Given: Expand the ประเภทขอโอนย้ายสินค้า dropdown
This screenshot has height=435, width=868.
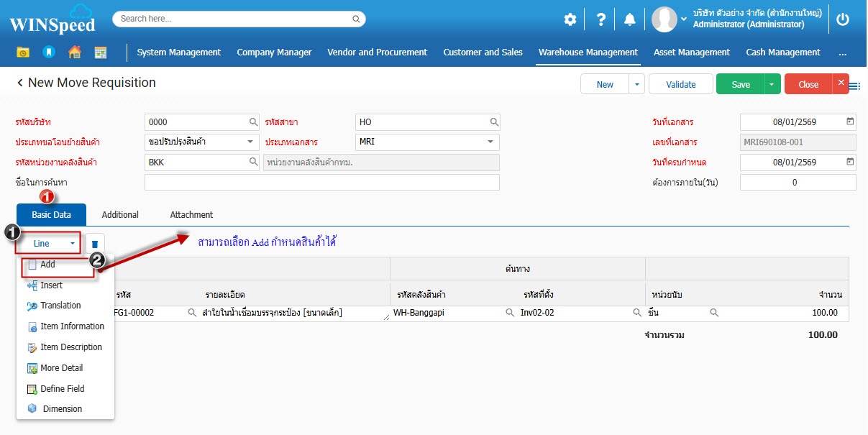Looking at the screenshot, I should (250, 142).
